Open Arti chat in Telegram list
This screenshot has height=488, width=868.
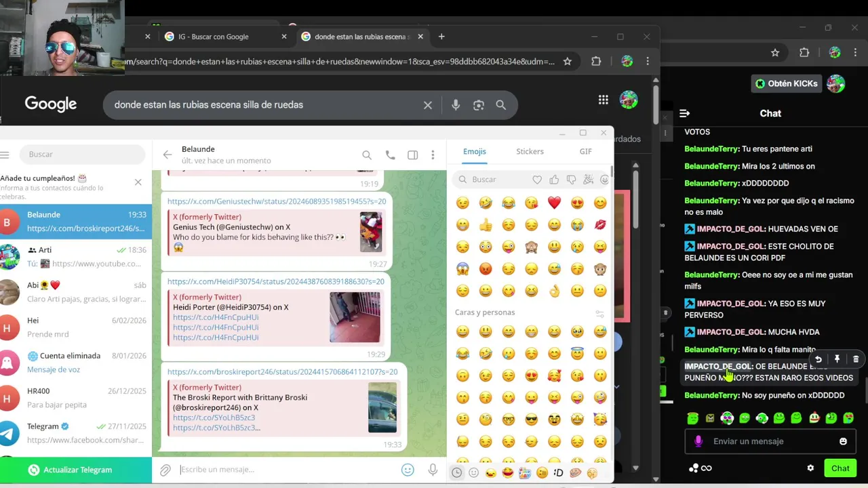tap(76, 257)
